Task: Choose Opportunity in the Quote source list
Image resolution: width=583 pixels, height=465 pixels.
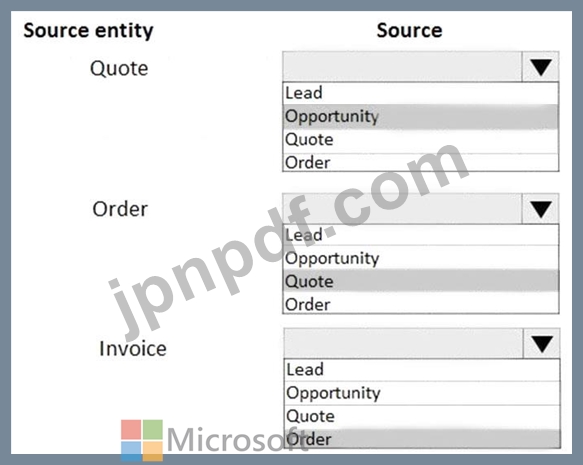Action: [x=421, y=116]
